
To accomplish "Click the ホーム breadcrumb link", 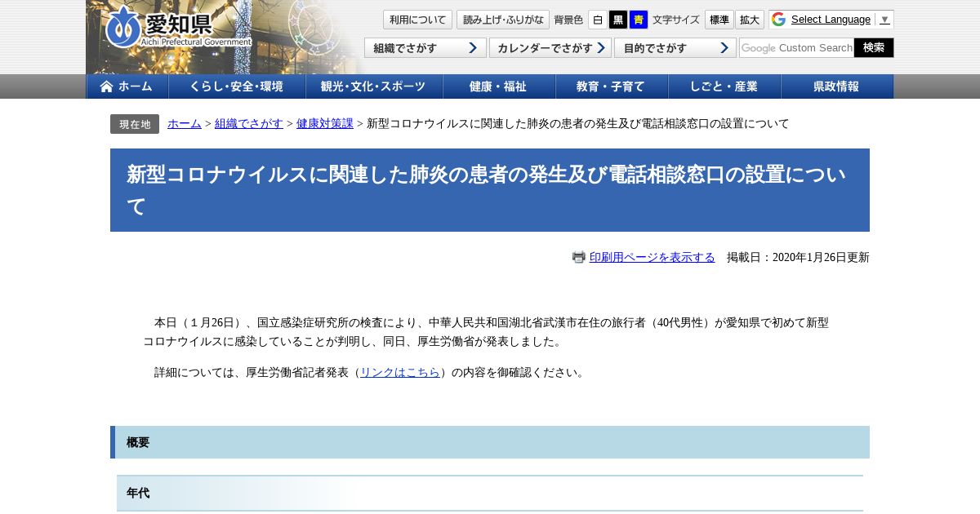I will coord(185,124).
